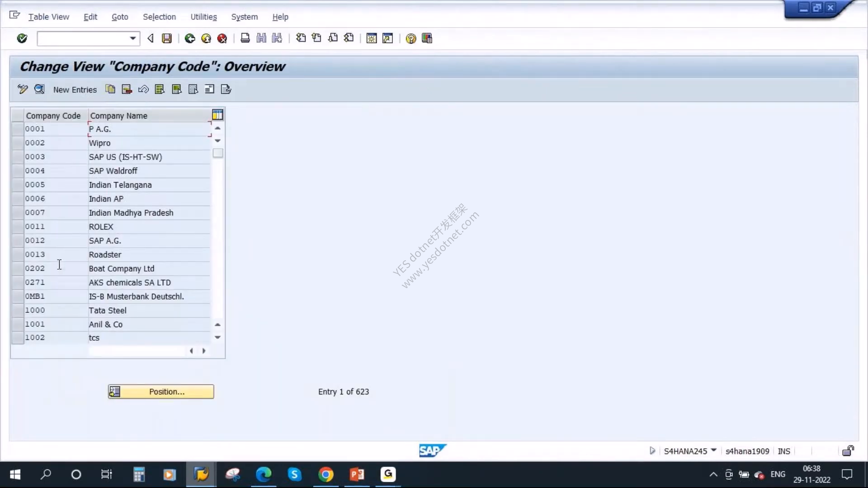Open the S4HANA245 system dropdown in status bar
Screen dimensions: 868x488
(713, 450)
